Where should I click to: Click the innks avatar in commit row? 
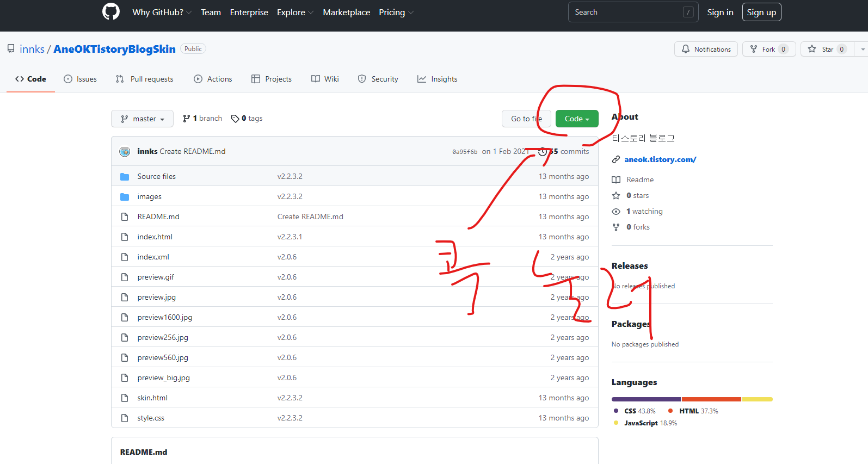125,151
